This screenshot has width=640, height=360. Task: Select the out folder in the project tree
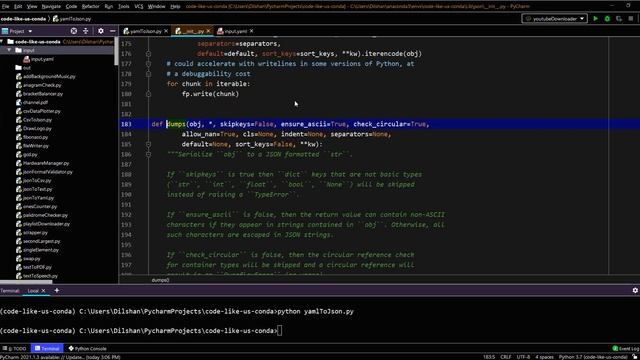pyautogui.click(x=27, y=68)
